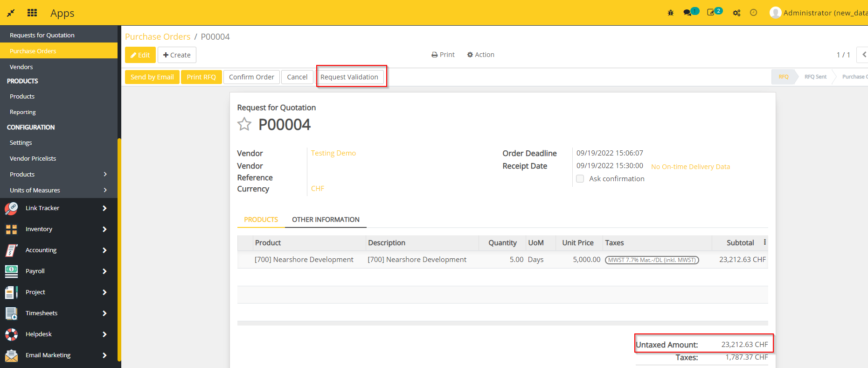Open the Testing Demo vendor link
This screenshot has width=868, height=368.
(x=333, y=153)
